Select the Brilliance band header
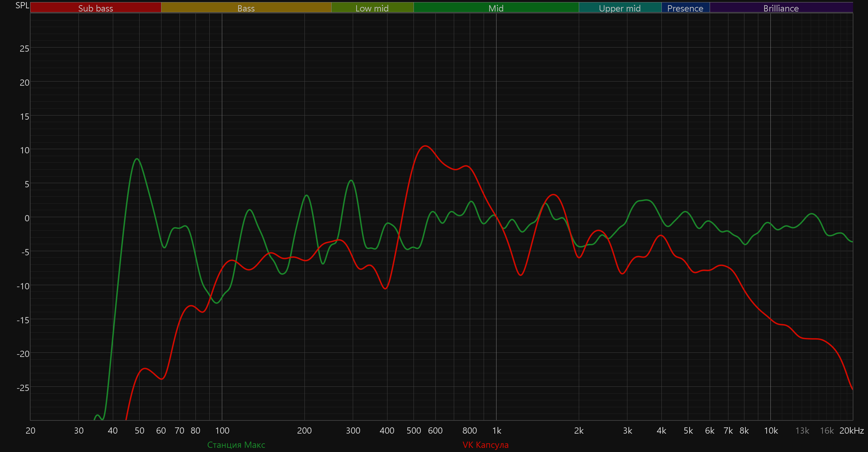Viewport: 868px width, 452px height. pos(781,8)
